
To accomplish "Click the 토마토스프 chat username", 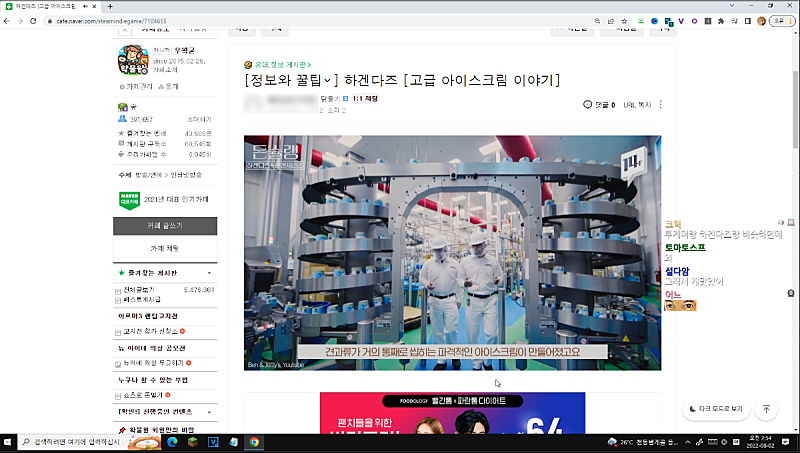I will click(x=685, y=247).
